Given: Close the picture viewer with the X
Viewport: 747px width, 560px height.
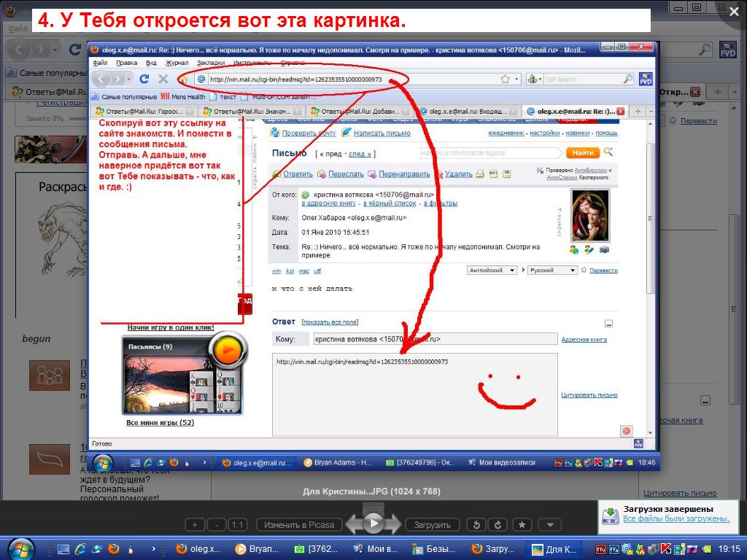Looking at the screenshot, I should 734,12.
